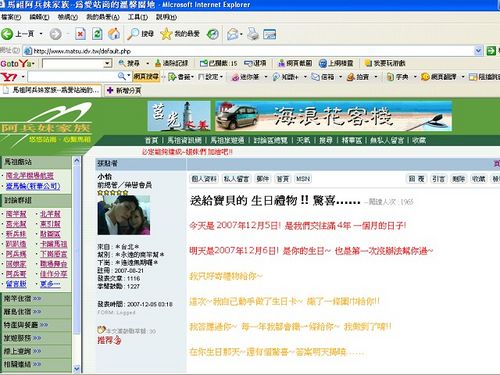500x375 pixels.
Task: Click the 新增分頁 new tab button
Action: point(124,90)
